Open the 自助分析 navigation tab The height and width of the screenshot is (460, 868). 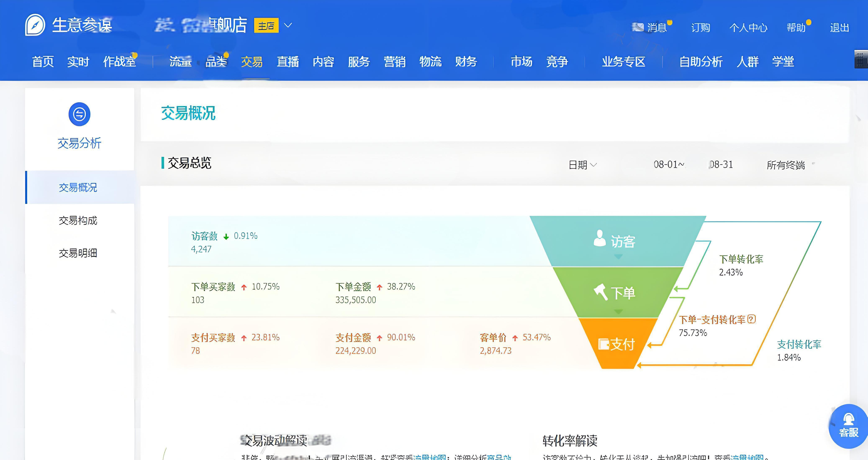[701, 62]
